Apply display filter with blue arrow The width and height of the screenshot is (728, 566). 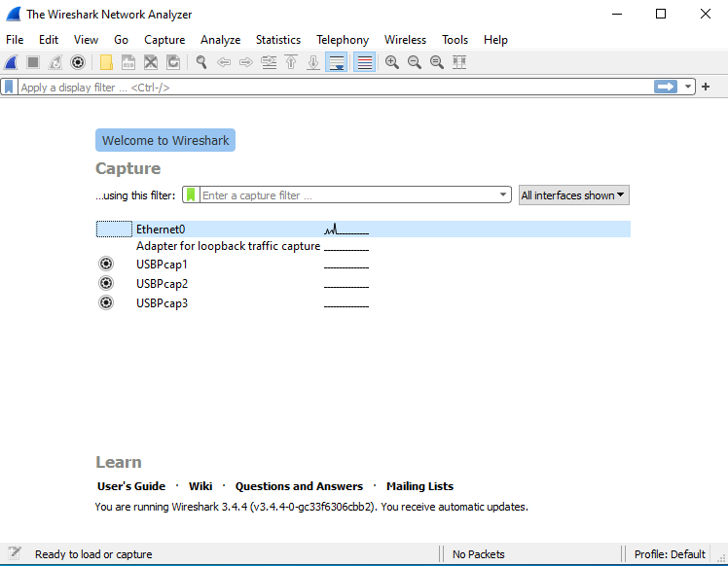click(x=666, y=87)
